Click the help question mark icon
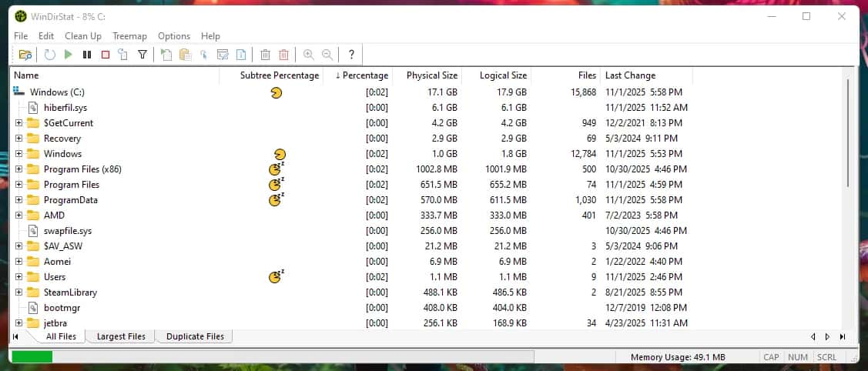 351,55
